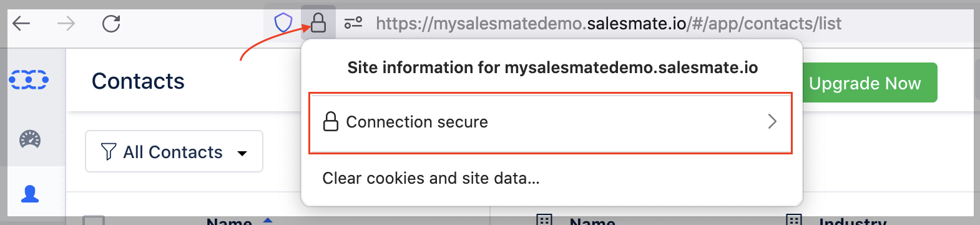Click the Salesmate logo icon
980x225 pixels.
click(29, 80)
